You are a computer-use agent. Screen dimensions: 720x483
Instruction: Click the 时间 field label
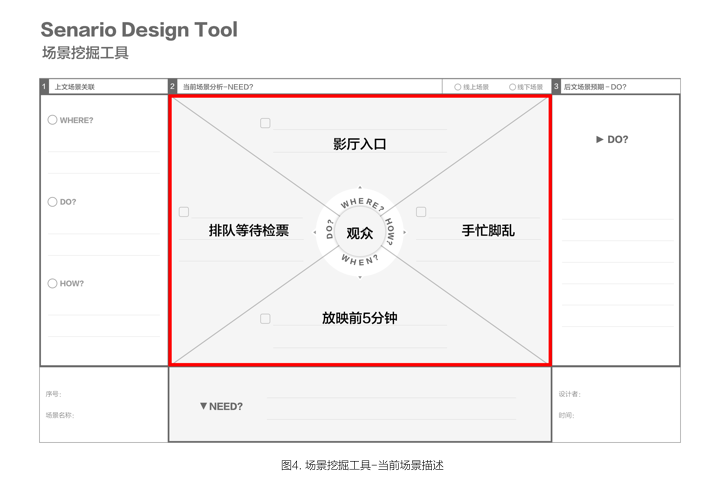pyautogui.click(x=567, y=415)
